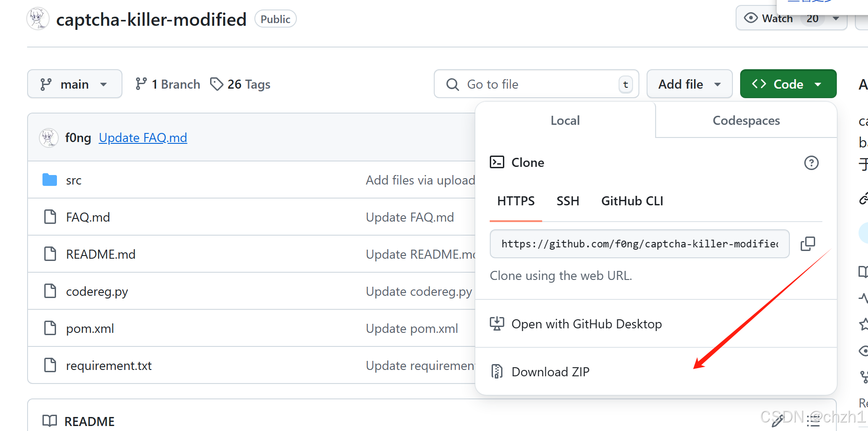Click the code brackets icon on Code button
Screen dimensions: 868x431
pos(759,84)
